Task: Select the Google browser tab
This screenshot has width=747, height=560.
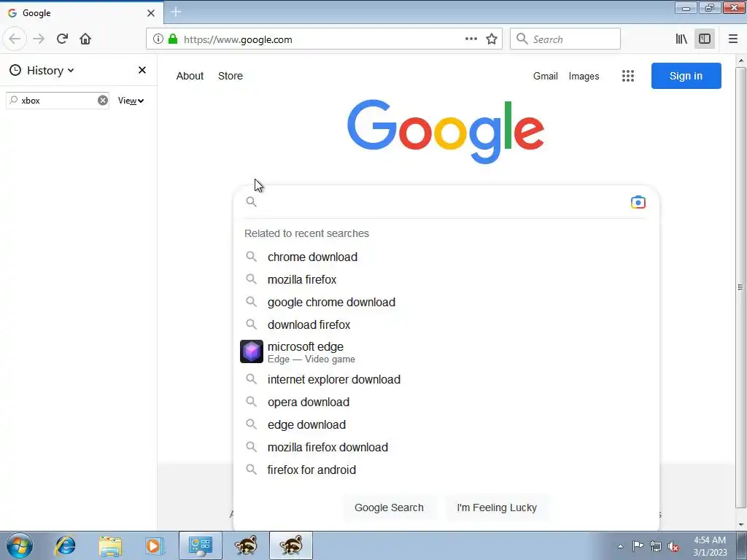Action: (82, 13)
